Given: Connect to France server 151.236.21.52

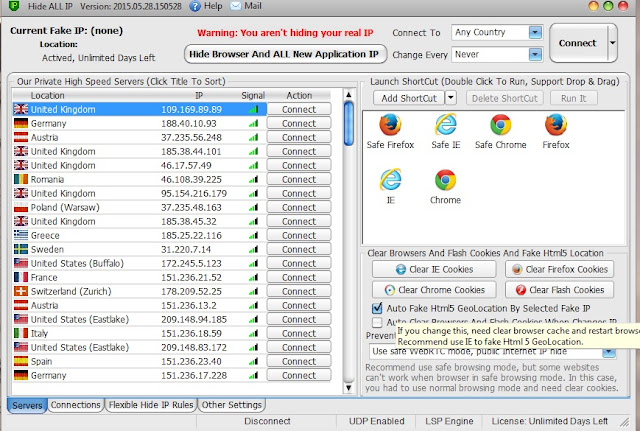Looking at the screenshot, I should (x=299, y=277).
